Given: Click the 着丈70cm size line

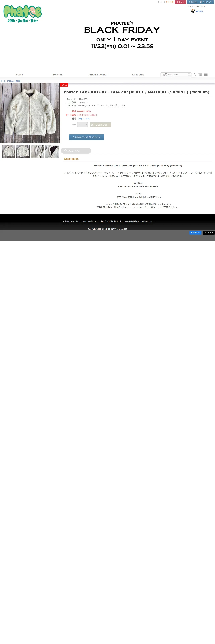Looking at the screenshot, I should 138,197.
